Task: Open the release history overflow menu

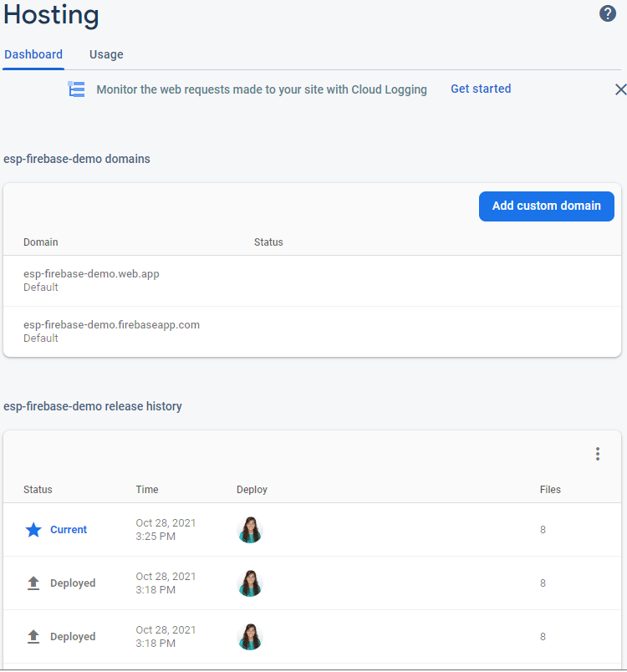Action: (x=598, y=454)
